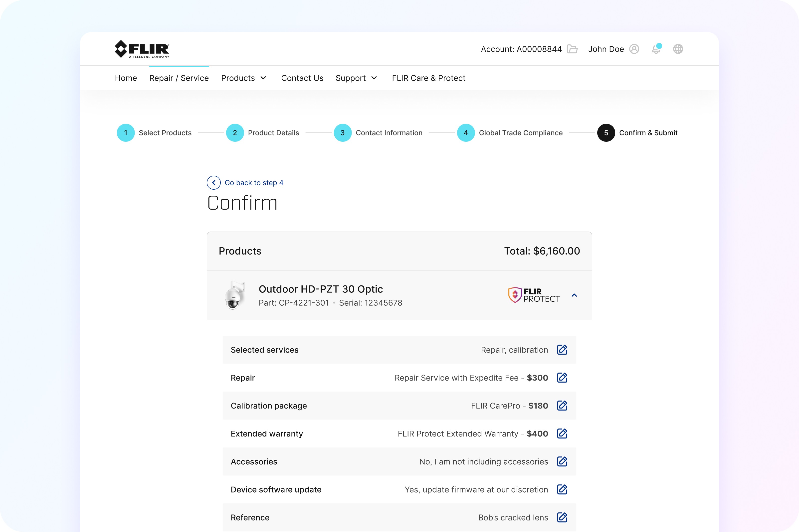Click Yes, update firmware at our discretion

(477, 490)
